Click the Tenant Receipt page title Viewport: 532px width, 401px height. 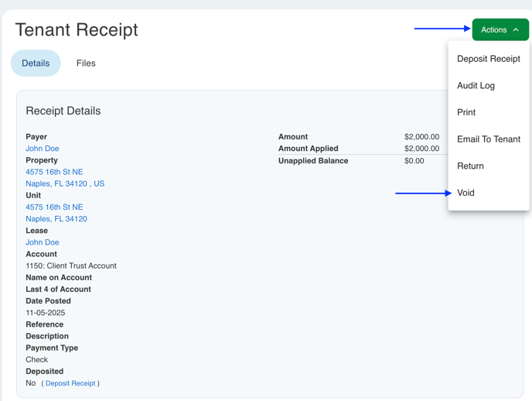[x=77, y=30]
